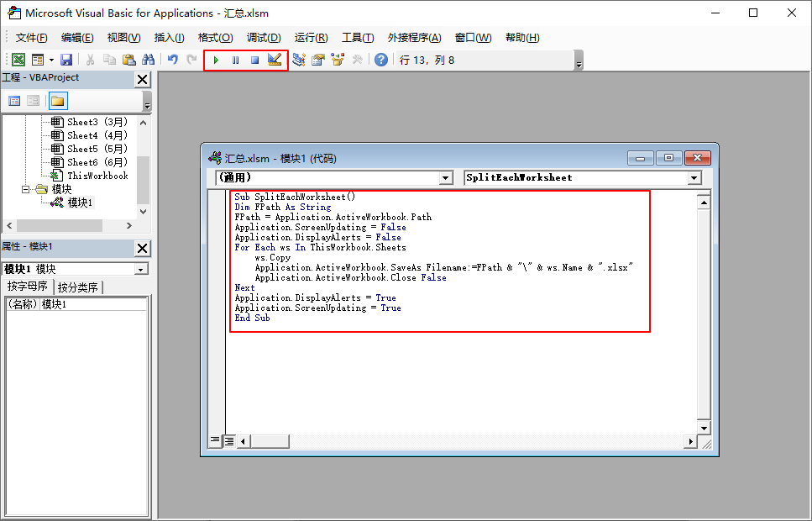812x521 pixels.
Task: Open Properties Window toolbar icon
Action: point(318,60)
